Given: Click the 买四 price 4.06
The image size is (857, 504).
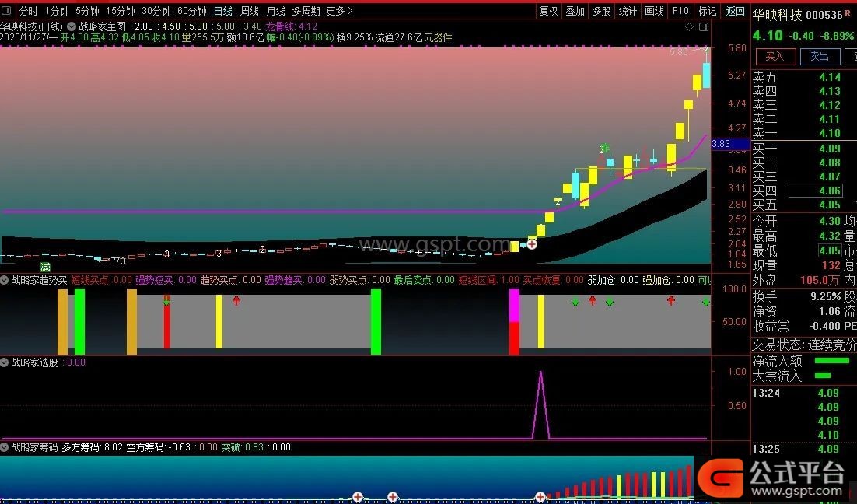Looking at the screenshot, I should pos(830,191).
